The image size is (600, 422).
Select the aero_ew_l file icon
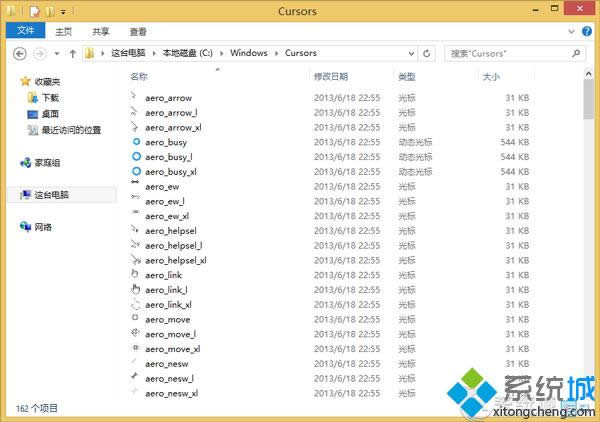(135, 197)
